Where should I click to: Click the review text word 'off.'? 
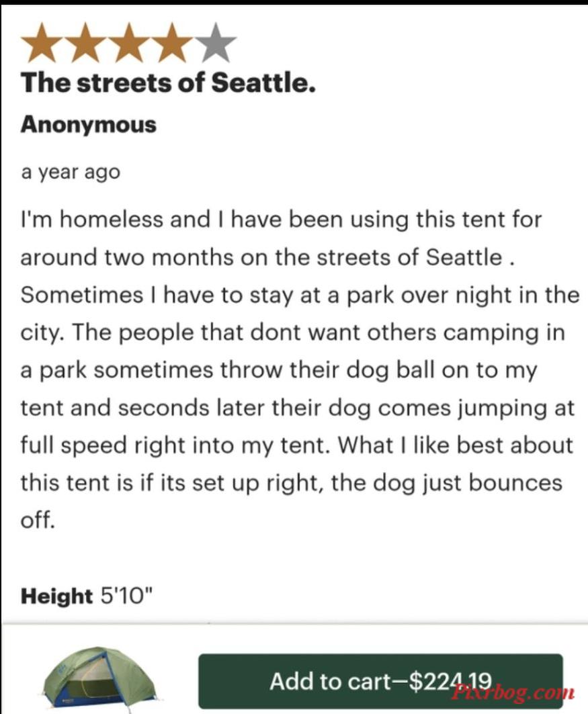tap(38, 520)
